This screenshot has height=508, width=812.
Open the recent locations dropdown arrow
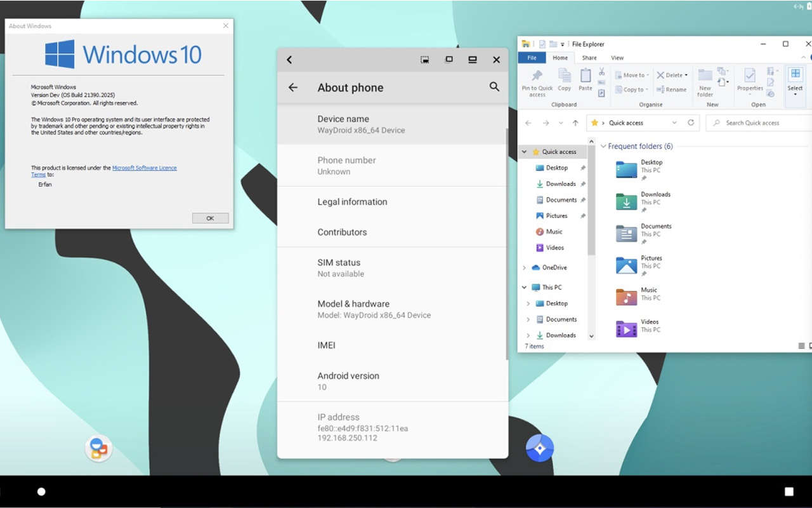pyautogui.click(x=561, y=123)
